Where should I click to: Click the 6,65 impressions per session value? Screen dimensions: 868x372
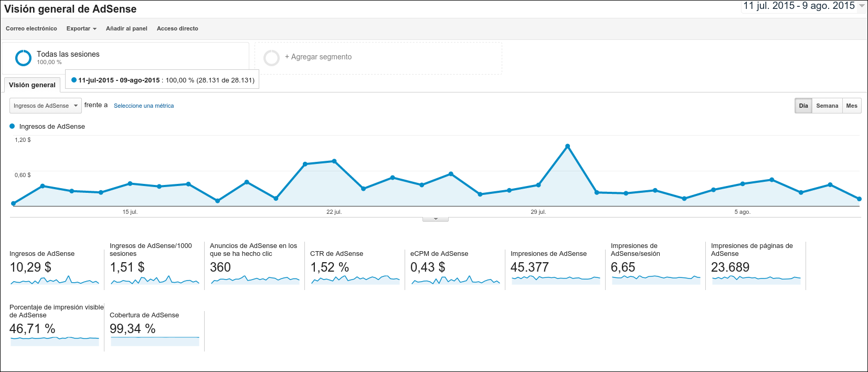click(x=623, y=267)
